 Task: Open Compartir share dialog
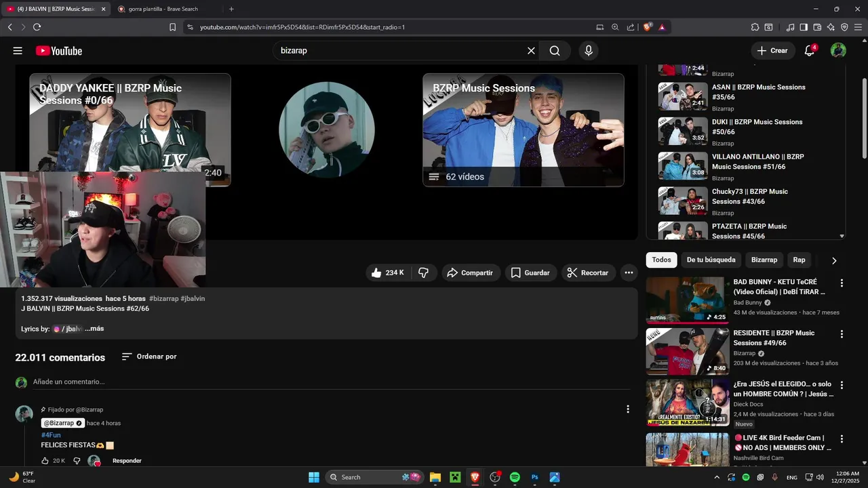pyautogui.click(x=471, y=272)
